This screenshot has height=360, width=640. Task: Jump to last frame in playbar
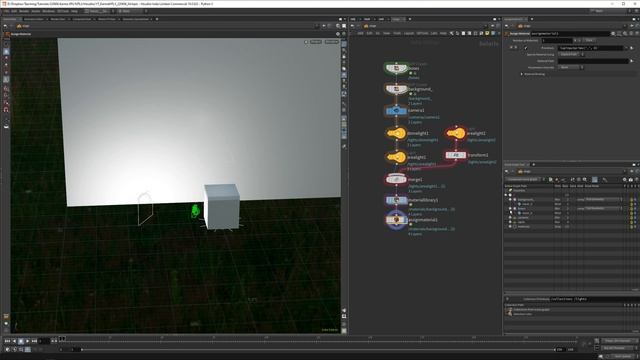pos(34,340)
